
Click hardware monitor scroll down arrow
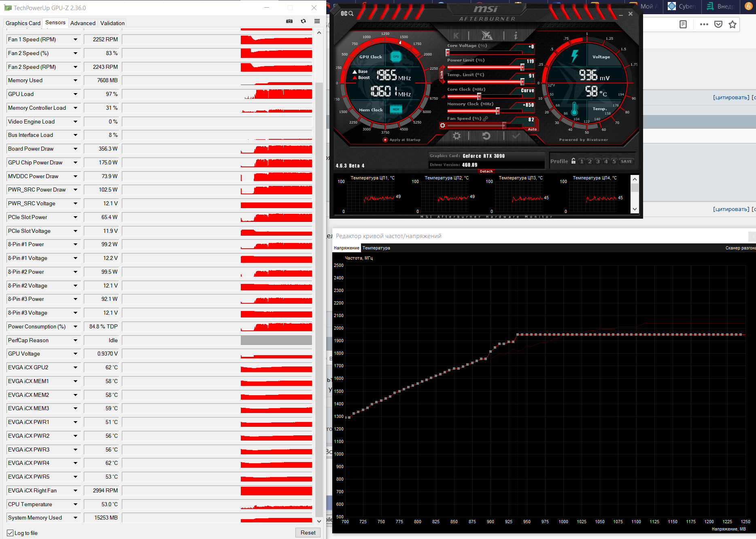[635, 209]
